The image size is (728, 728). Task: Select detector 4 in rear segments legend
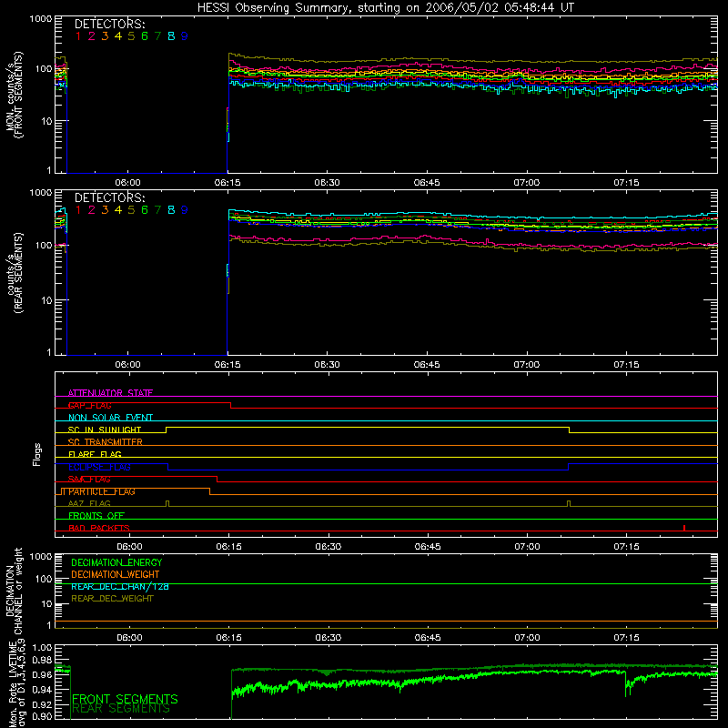[118, 210]
